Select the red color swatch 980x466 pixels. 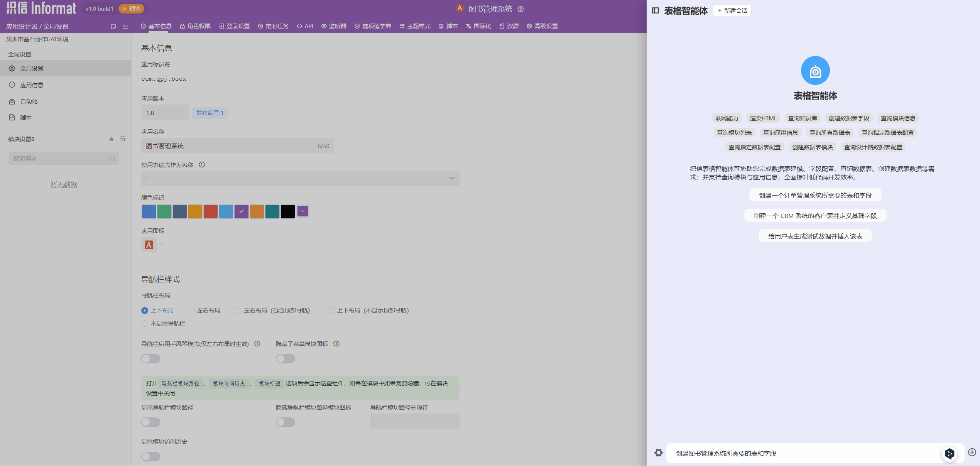tap(211, 211)
